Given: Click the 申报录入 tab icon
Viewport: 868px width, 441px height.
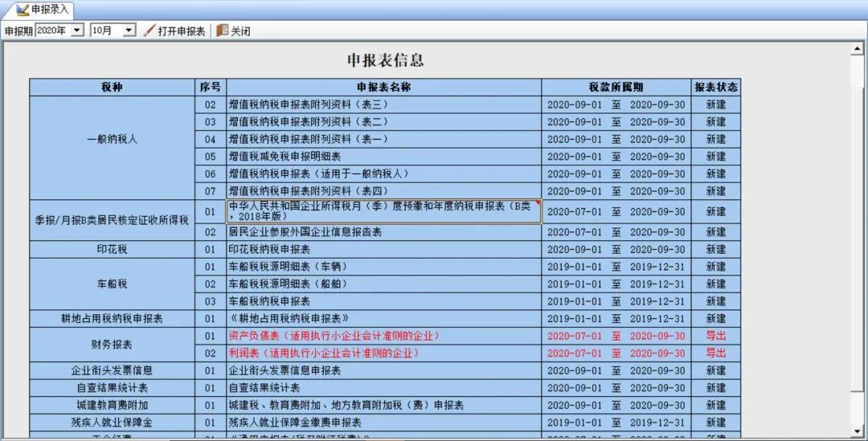Looking at the screenshot, I should click(23, 10).
